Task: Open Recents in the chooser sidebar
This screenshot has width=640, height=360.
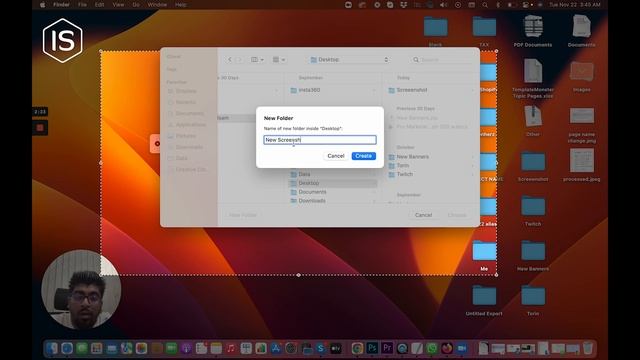Action: pyautogui.click(x=186, y=102)
